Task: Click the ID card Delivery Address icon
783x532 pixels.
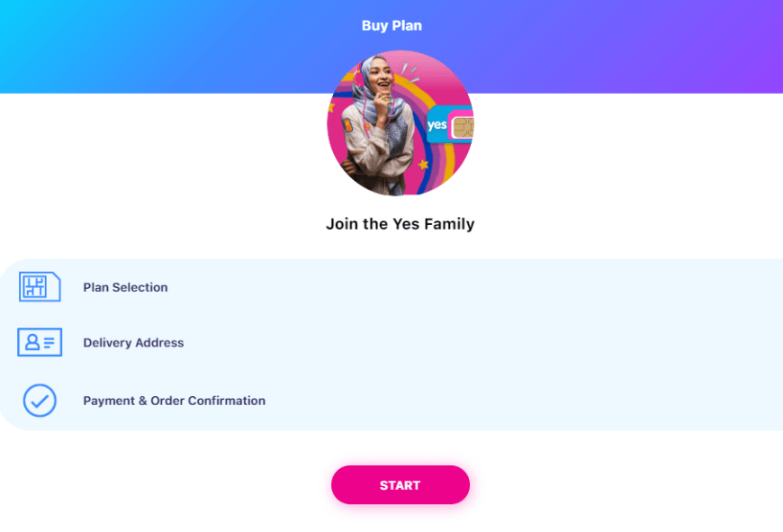Action: (x=40, y=342)
